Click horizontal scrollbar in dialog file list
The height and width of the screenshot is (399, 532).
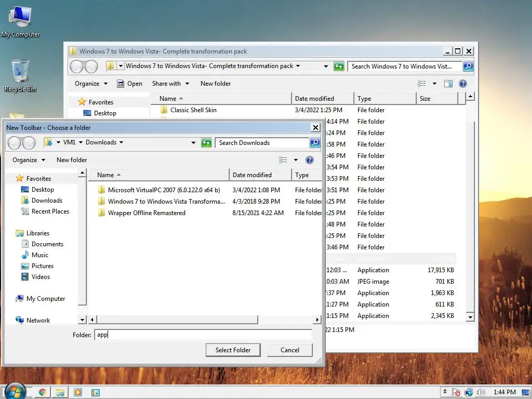178,320
